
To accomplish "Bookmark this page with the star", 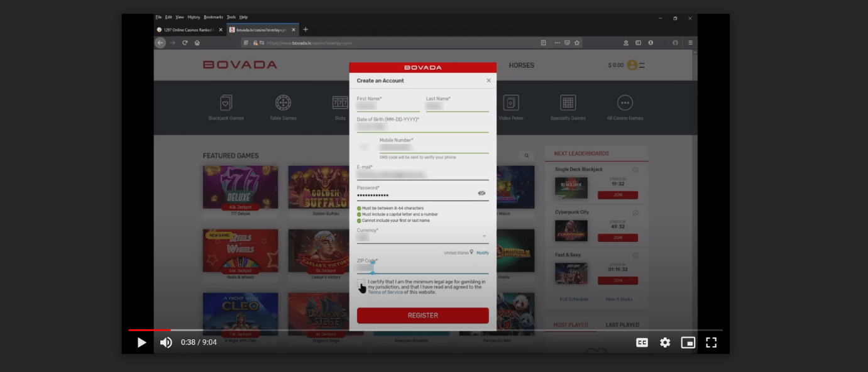I will point(577,43).
